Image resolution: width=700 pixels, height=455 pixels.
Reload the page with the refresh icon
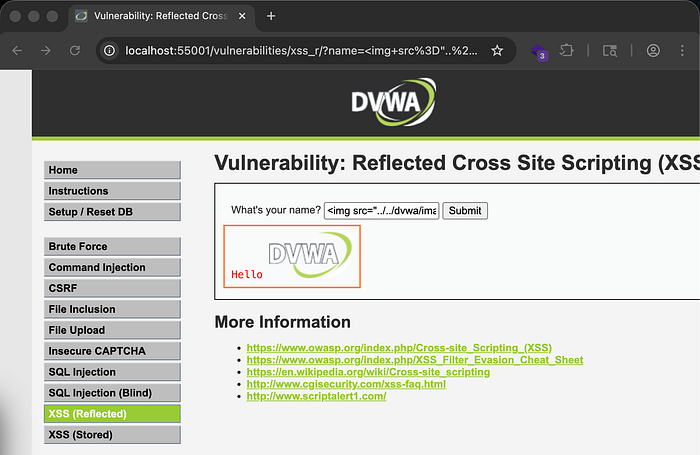[75, 50]
